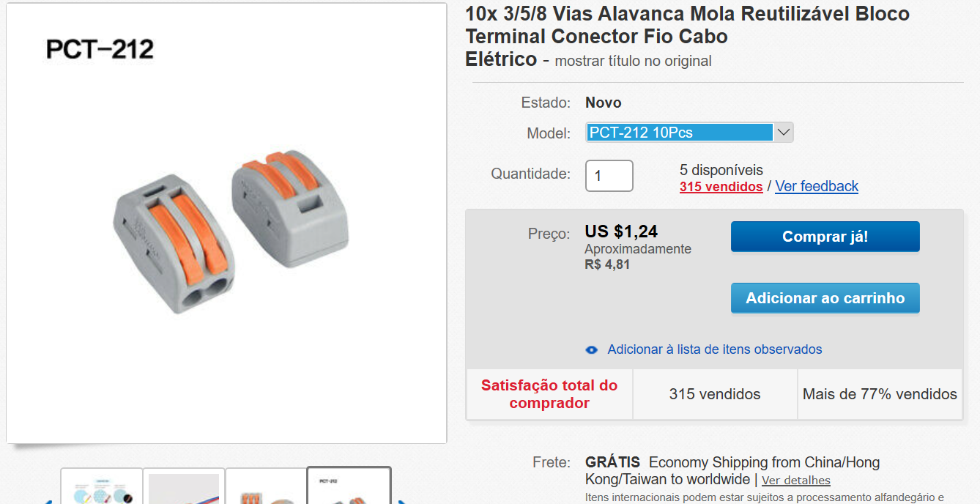Open the Model dropdown showing PCT-212 10Pcs
This screenshot has height=504, width=980.
(680, 133)
